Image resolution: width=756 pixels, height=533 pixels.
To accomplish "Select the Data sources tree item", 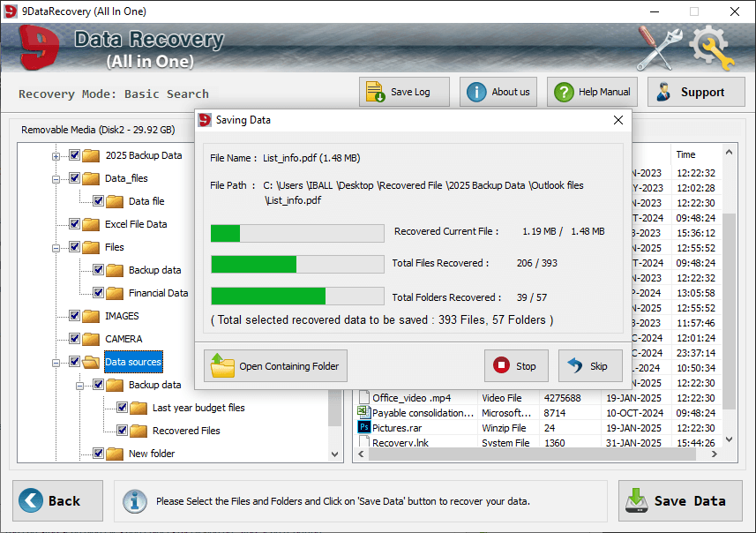I will pyautogui.click(x=133, y=362).
